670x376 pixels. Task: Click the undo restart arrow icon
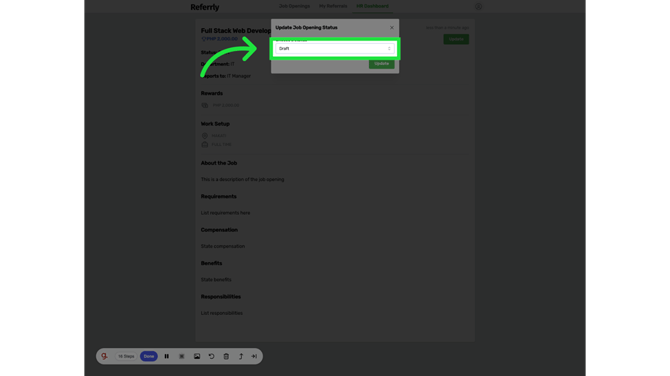[211, 356]
